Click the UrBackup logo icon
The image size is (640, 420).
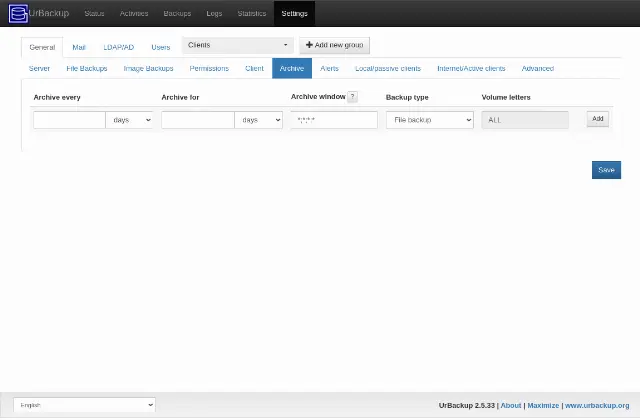pos(18,13)
